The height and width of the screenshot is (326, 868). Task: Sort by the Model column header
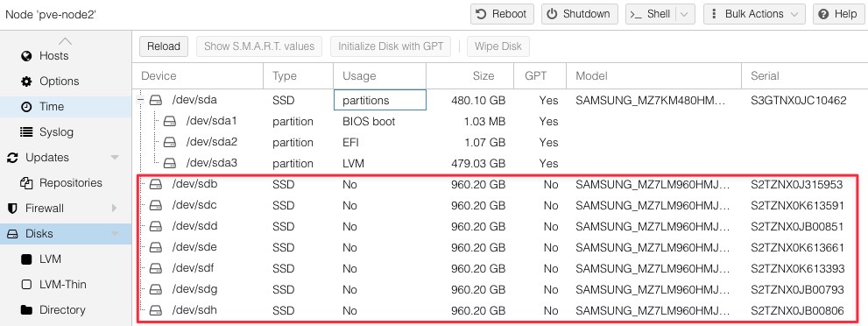click(x=653, y=76)
